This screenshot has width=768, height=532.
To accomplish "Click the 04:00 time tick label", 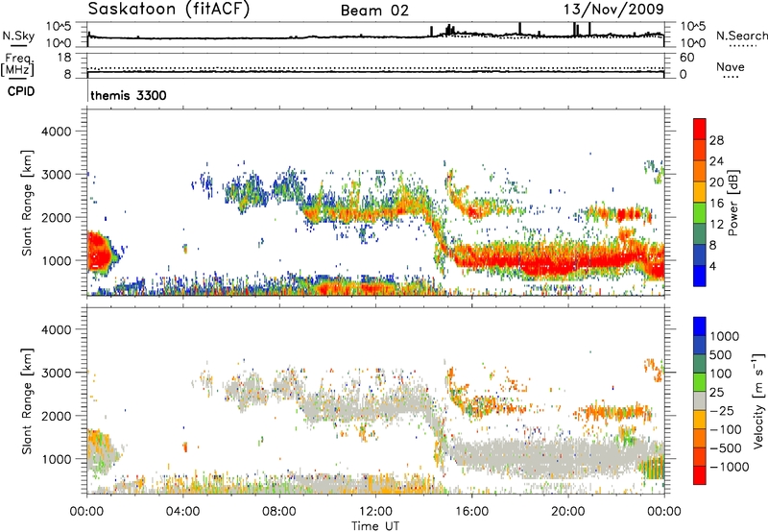I will pyautogui.click(x=182, y=512).
